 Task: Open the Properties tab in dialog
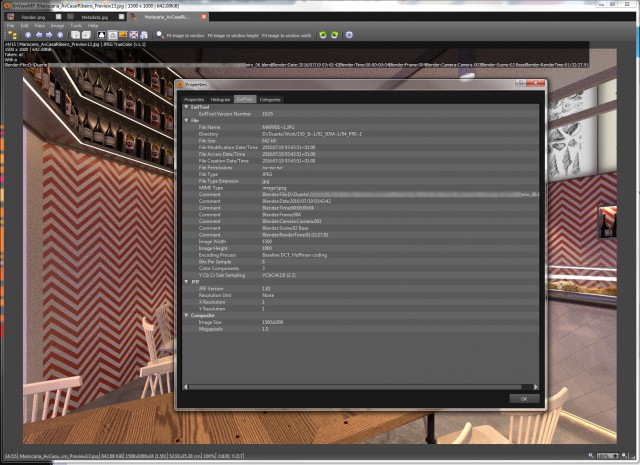[x=194, y=99]
